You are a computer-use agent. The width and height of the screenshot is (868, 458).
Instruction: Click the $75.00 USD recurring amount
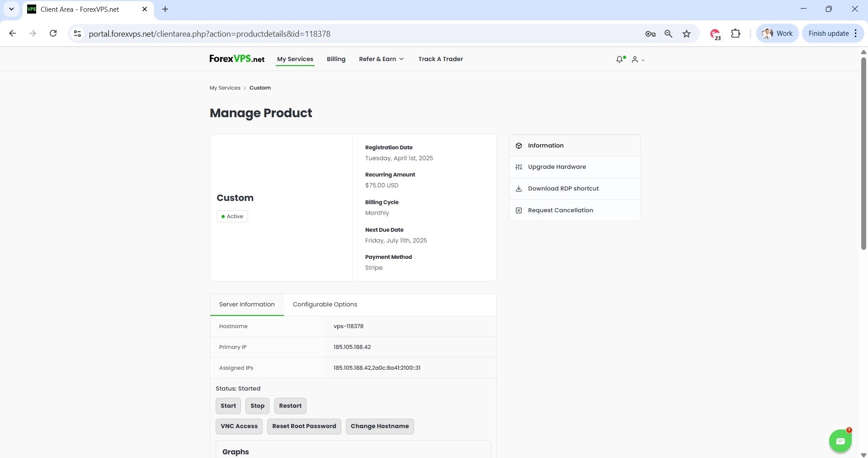[382, 186]
